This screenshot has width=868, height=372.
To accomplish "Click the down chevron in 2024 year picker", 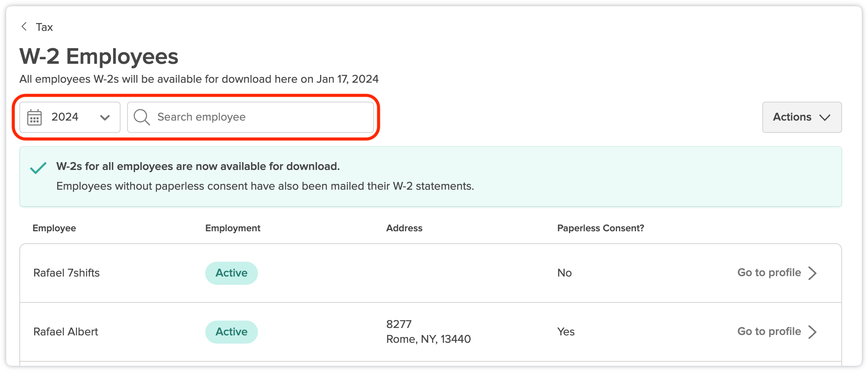I will pyautogui.click(x=105, y=118).
